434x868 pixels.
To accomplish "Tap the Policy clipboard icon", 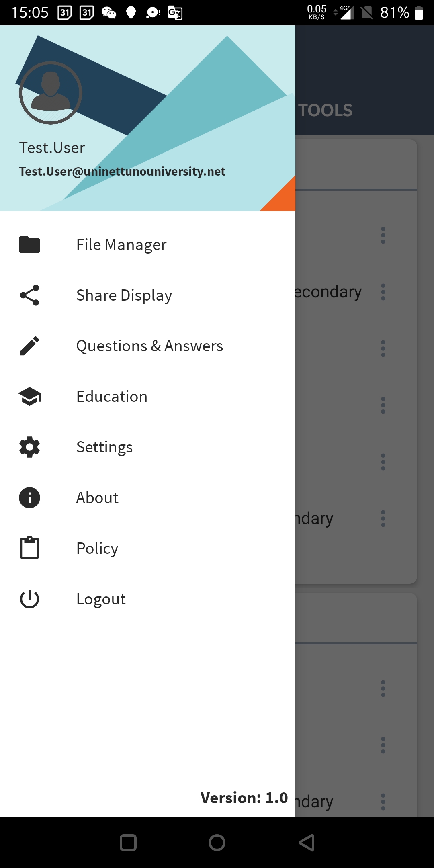I will pos(29,548).
